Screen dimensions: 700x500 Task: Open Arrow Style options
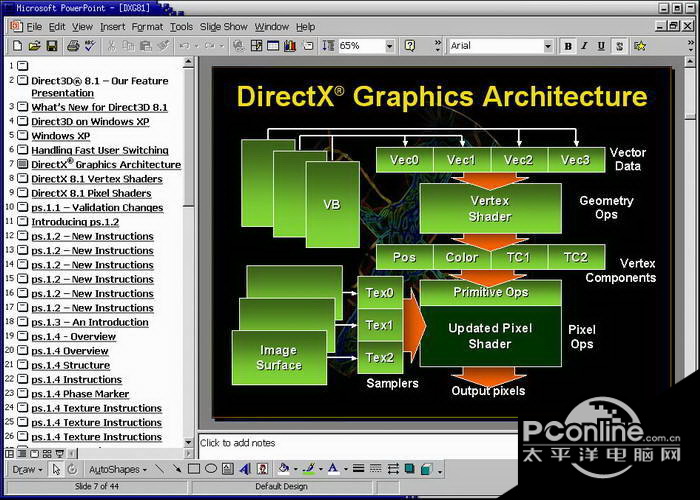click(x=393, y=469)
